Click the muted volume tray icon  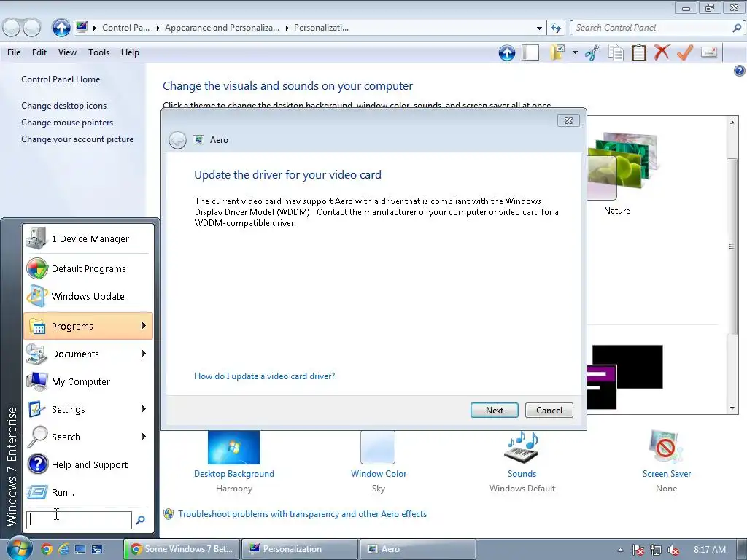(673, 550)
